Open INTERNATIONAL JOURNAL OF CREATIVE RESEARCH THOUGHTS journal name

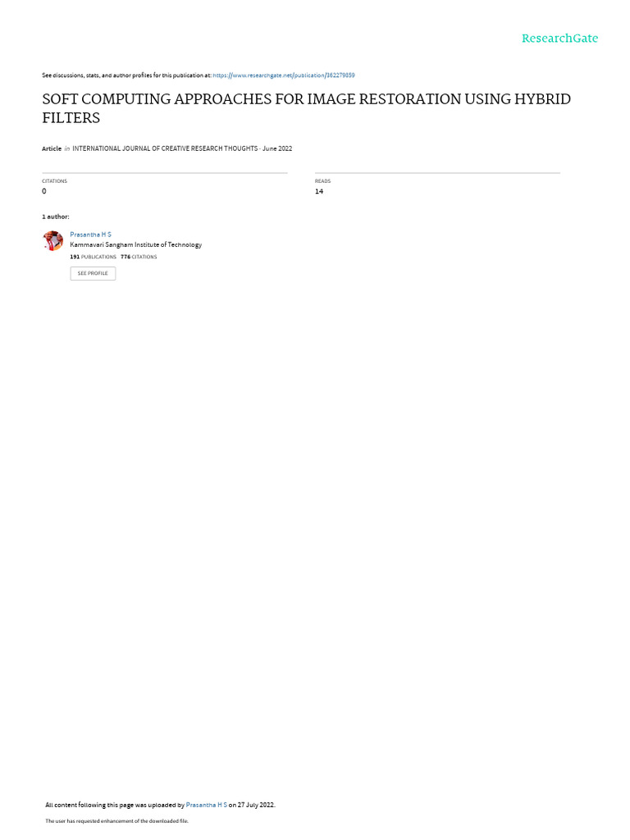tap(165, 148)
